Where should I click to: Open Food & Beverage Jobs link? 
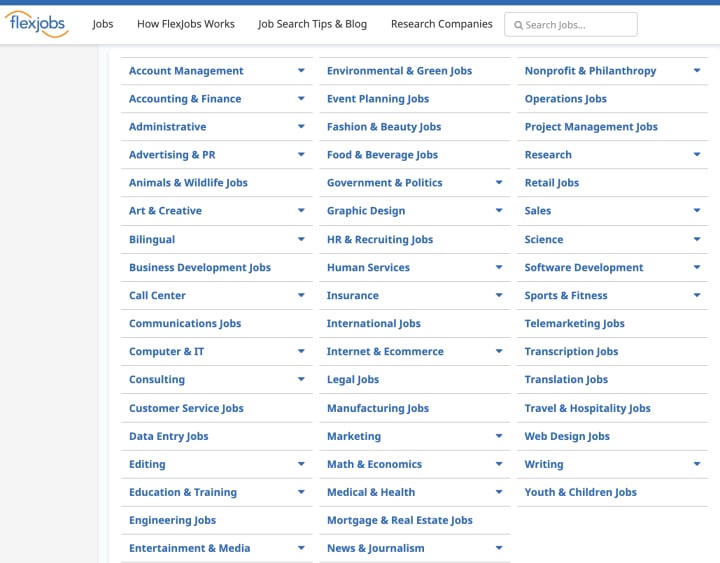[x=382, y=155]
